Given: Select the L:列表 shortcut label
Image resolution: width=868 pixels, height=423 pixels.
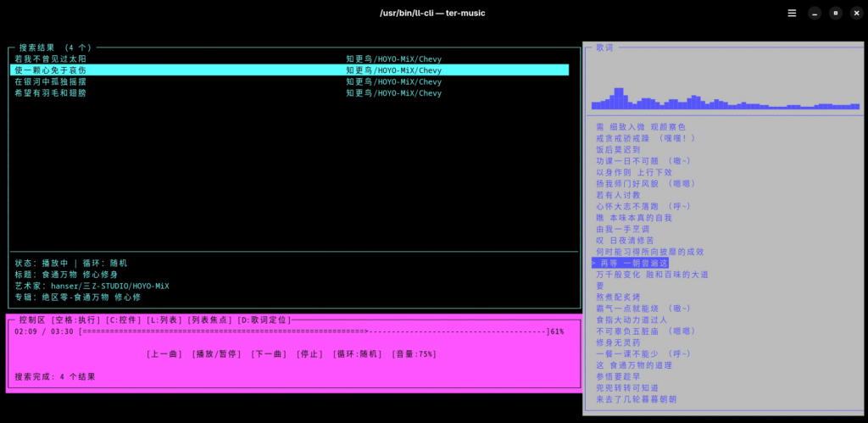Looking at the screenshot, I should click(164, 320).
